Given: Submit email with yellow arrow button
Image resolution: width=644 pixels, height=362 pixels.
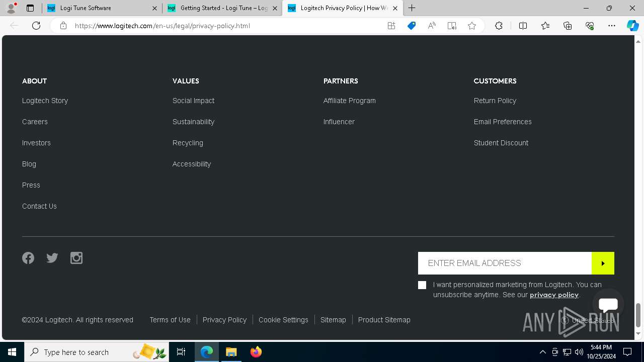Looking at the screenshot, I should tap(603, 263).
